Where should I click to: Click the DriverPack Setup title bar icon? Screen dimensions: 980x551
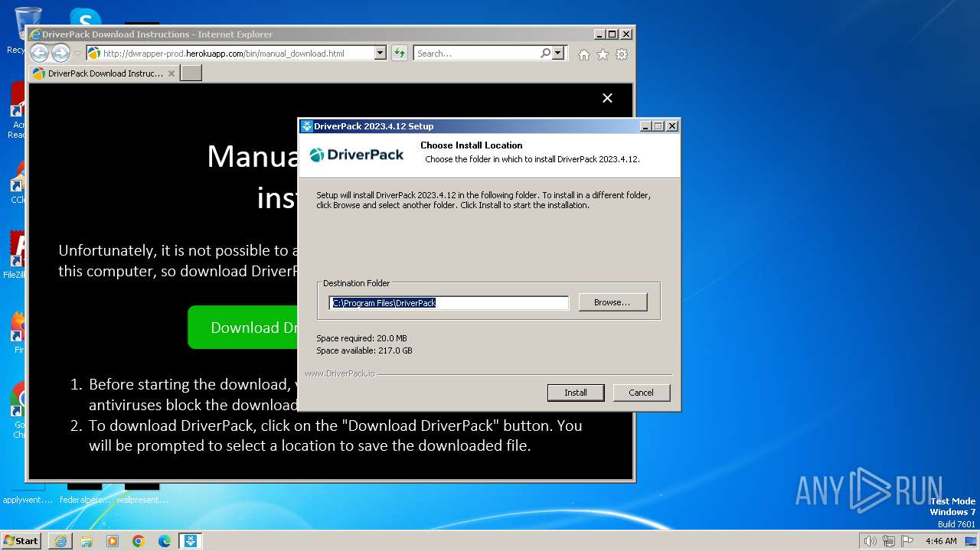click(x=307, y=126)
